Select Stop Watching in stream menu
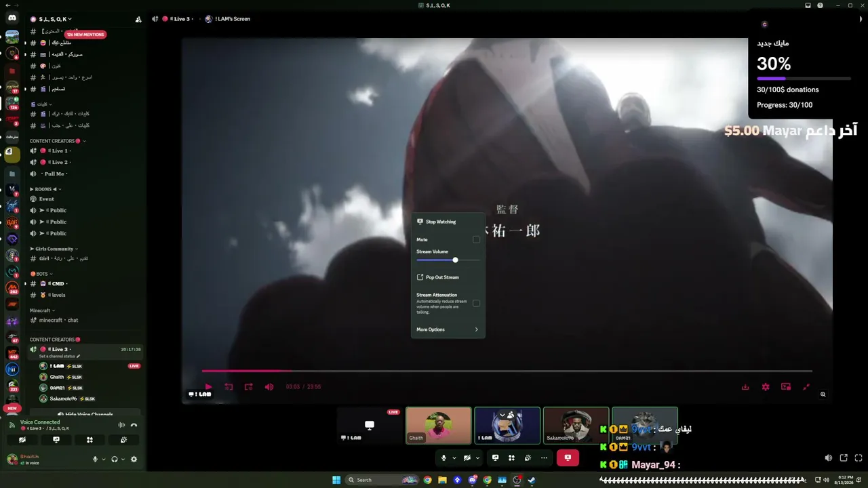Image resolution: width=868 pixels, height=488 pixels. (448, 222)
